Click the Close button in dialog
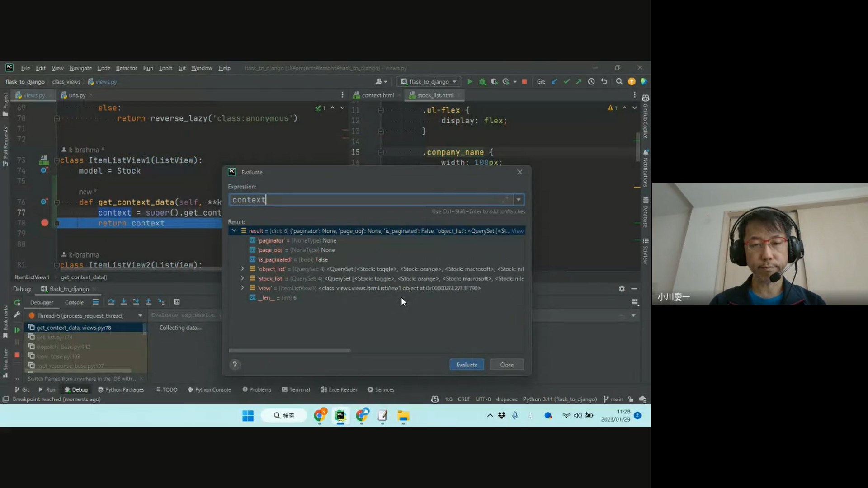 [x=506, y=365]
